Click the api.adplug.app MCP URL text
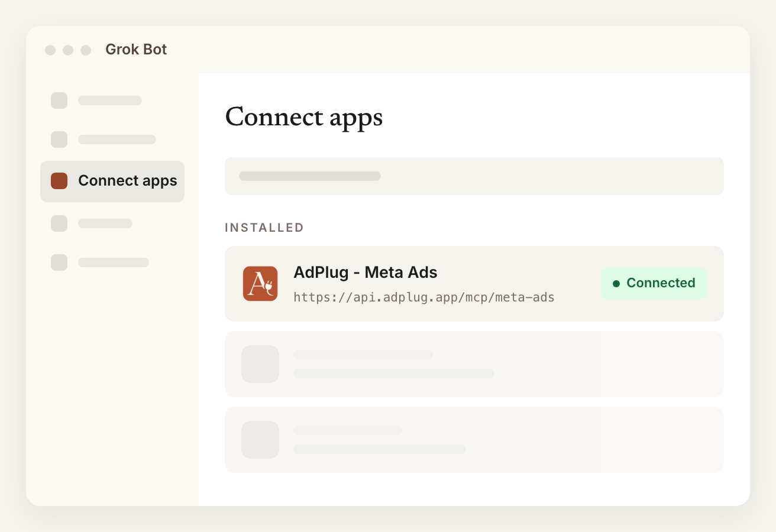 [x=424, y=297]
